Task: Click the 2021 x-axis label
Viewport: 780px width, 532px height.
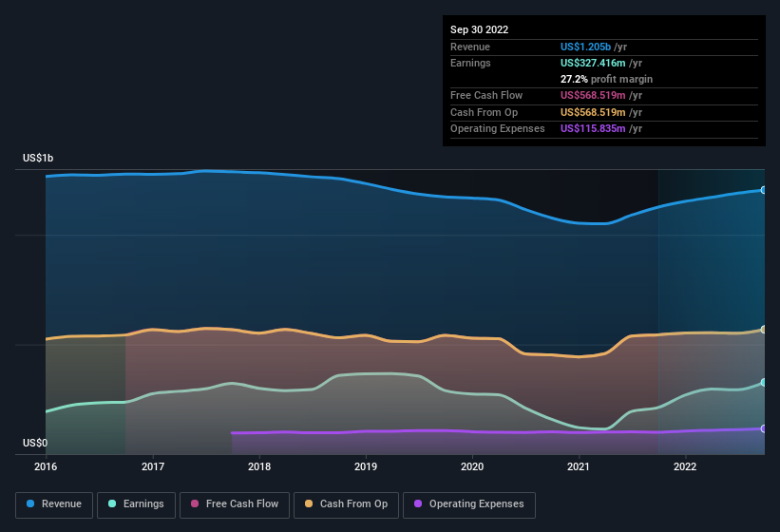Action: 579,466
